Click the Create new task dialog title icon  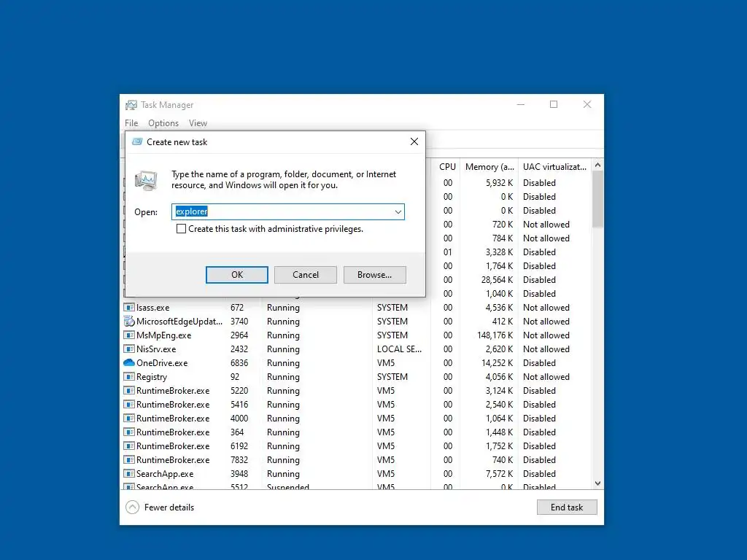coord(137,142)
